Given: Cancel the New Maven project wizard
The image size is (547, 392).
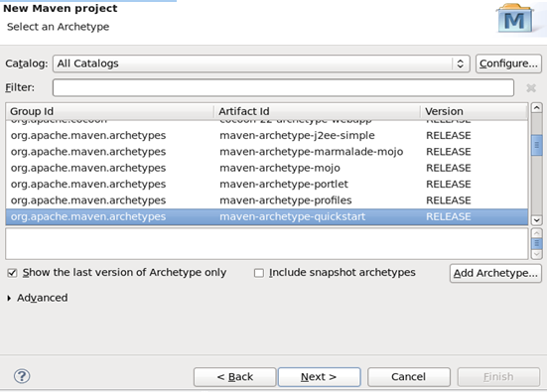Looking at the screenshot, I should point(408,377).
